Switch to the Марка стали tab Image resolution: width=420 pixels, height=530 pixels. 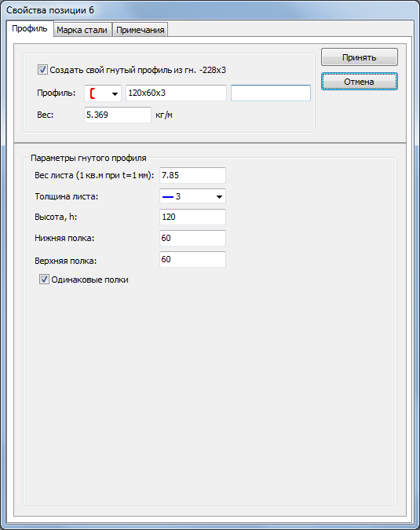click(x=82, y=30)
